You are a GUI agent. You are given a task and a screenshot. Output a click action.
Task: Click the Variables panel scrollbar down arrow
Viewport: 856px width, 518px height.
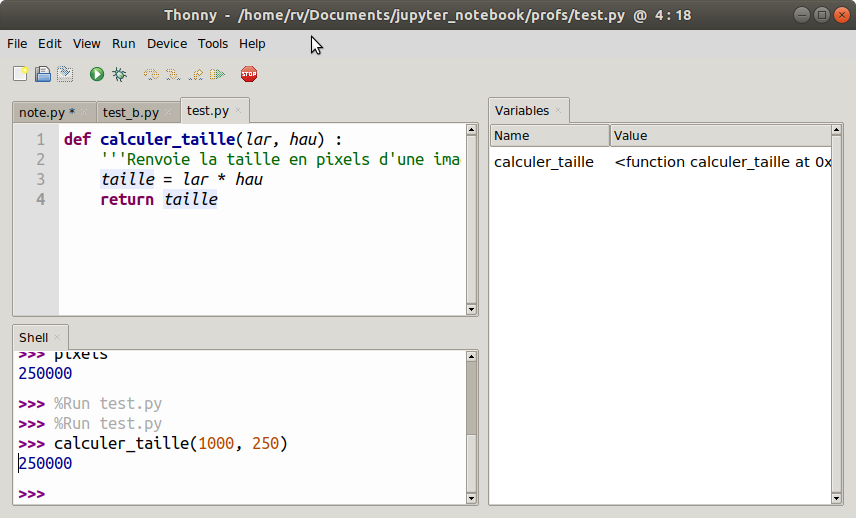836,498
